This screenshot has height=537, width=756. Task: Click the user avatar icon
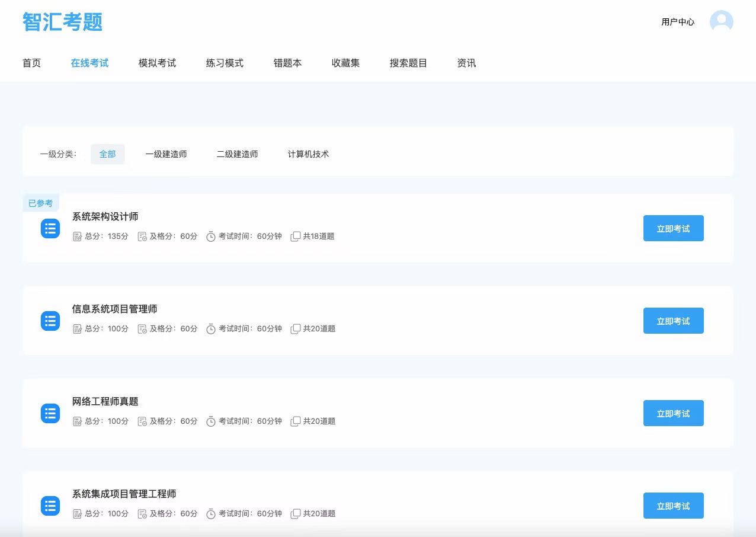click(x=721, y=22)
